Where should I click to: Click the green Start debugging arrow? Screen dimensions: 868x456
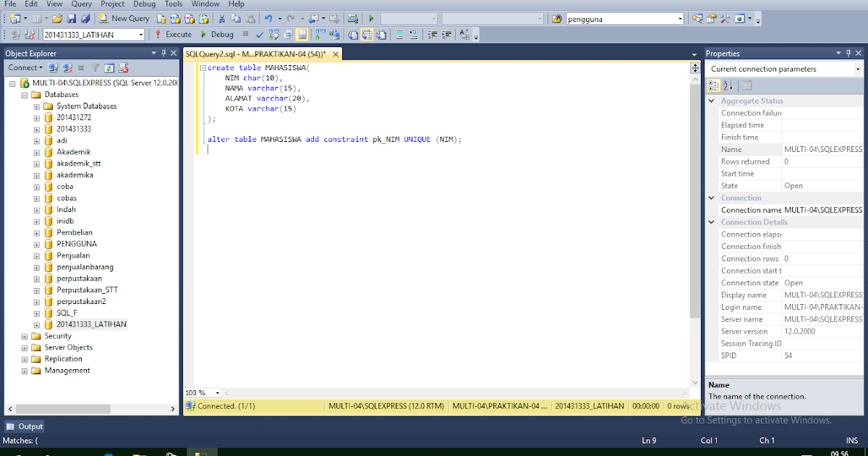point(371,18)
